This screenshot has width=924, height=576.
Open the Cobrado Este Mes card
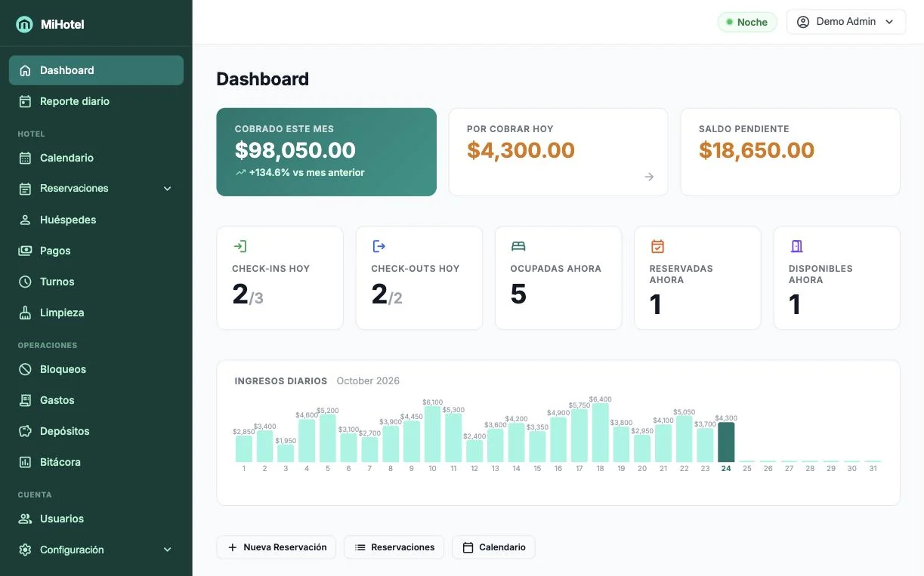pyautogui.click(x=326, y=152)
